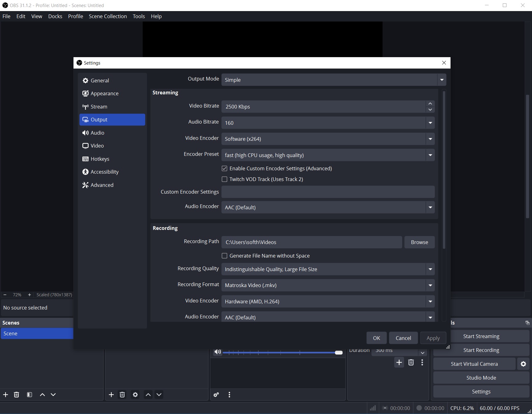Open advanced audio properties gears icon
This screenshot has height=414, width=532.
tap(216, 395)
